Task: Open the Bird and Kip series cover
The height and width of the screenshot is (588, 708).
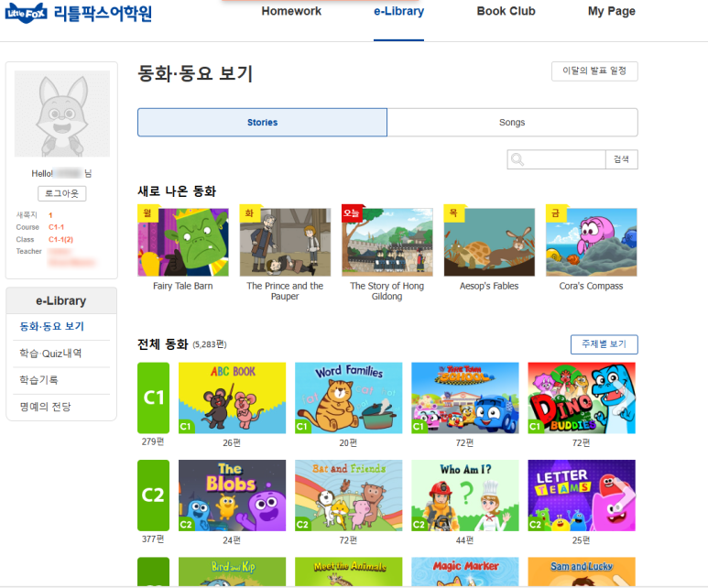Action: click(232, 572)
